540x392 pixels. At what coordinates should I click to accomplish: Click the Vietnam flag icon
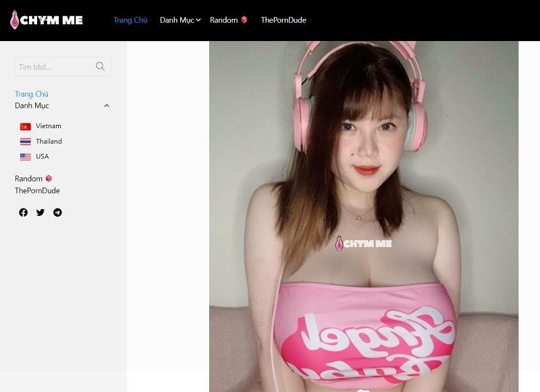[x=26, y=127]
